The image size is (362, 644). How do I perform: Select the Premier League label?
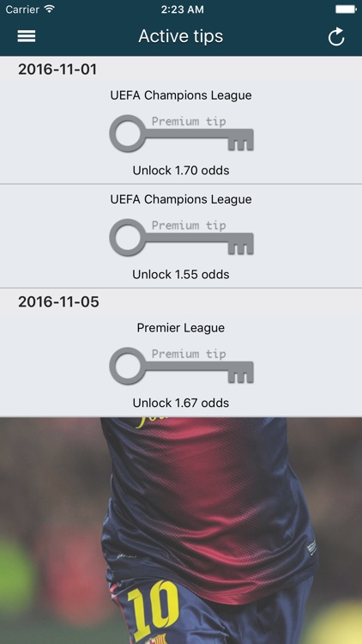[x=181, y=328]
